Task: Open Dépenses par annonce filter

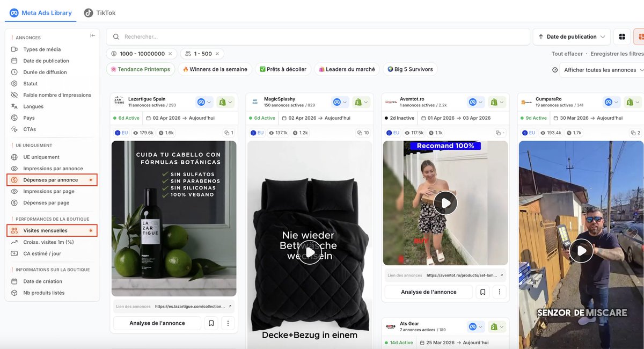Action: click(52, 180)
